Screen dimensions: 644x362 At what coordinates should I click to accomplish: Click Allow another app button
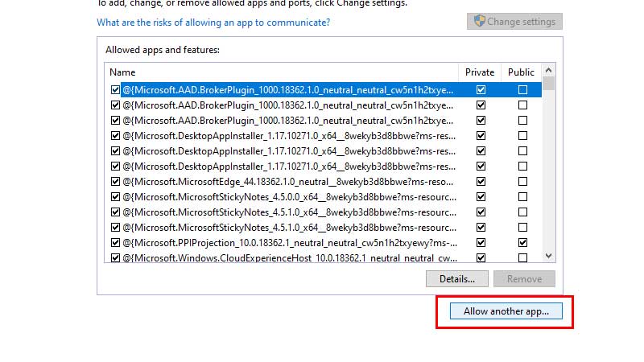(x=506, y=311)
